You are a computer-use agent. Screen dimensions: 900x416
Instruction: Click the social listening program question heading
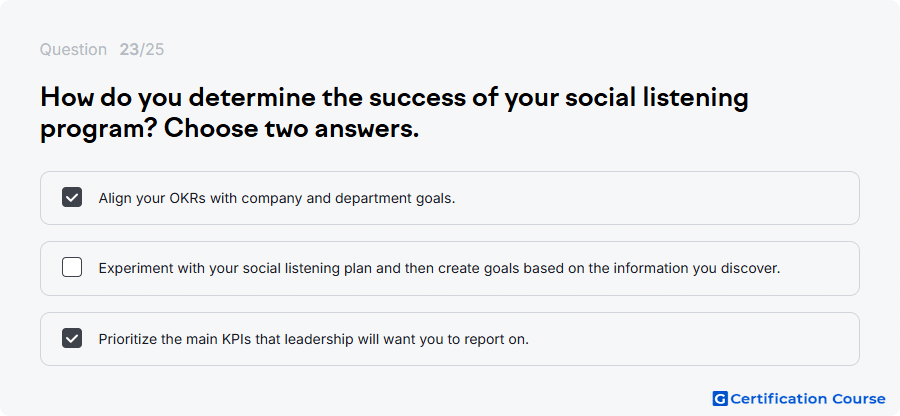click(394, 114)
